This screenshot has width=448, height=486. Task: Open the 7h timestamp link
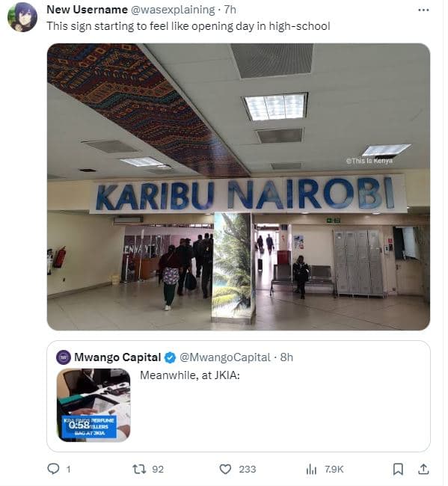[230, 10]
